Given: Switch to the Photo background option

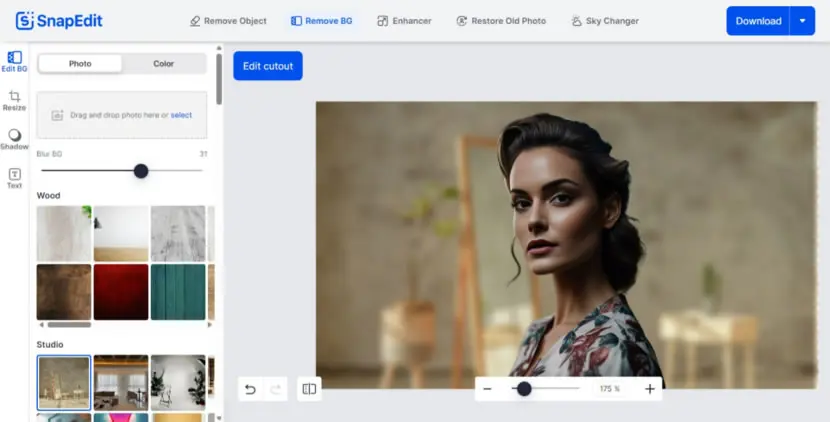Looking at the screenshot, I should pos(80,64).
